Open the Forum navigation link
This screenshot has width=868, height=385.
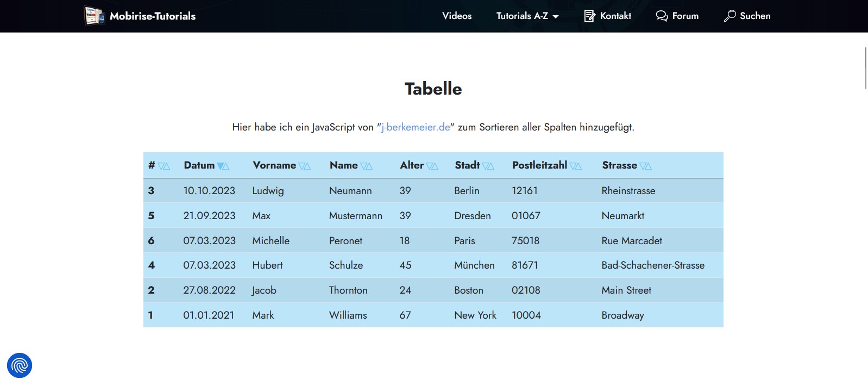[677, 16]
